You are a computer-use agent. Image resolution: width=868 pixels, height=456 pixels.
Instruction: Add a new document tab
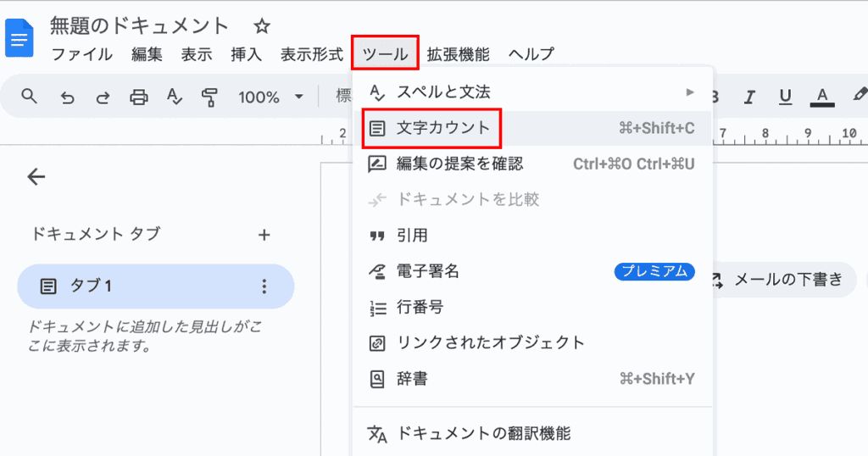[264, 235]
